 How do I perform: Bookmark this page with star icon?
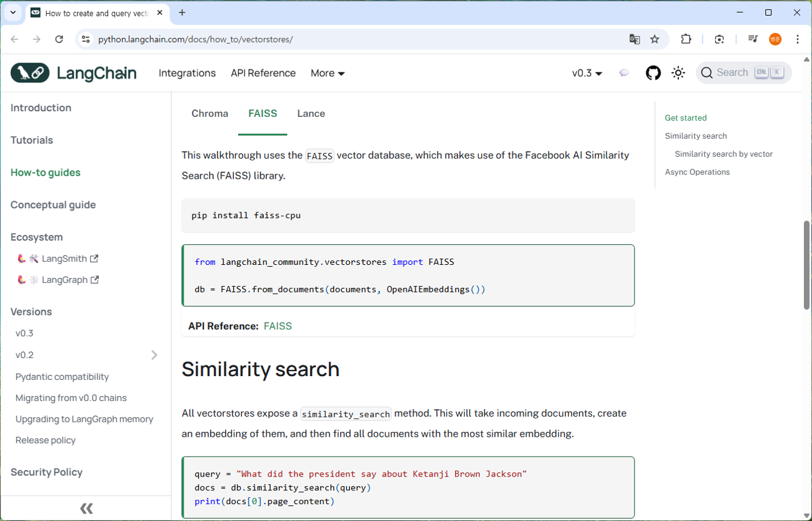(654, 39)
